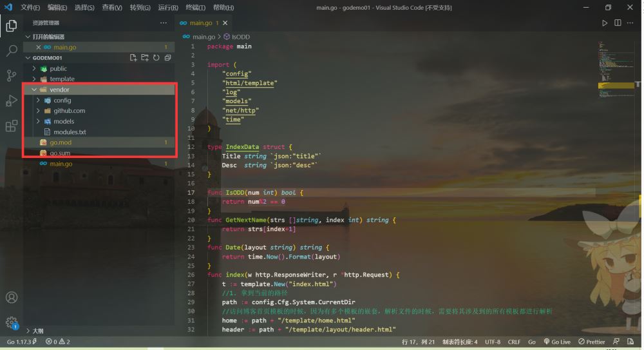
Task: Click the line and column indicator 行 17, 列 21
Action: pyautogui.click(x=418, y=342)
